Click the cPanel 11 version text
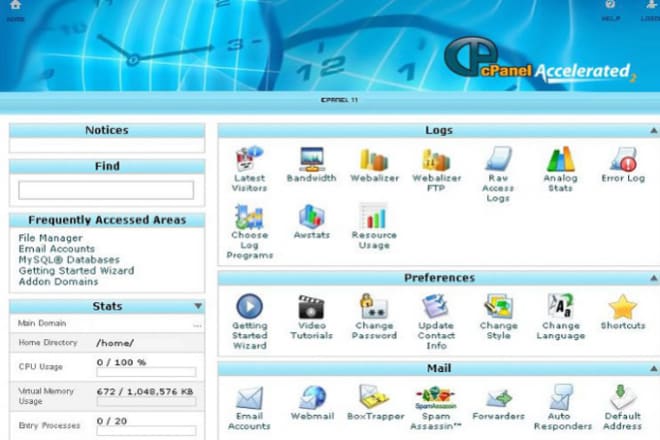The width and height of the screenshot is (660, 440). pos(339,100)
